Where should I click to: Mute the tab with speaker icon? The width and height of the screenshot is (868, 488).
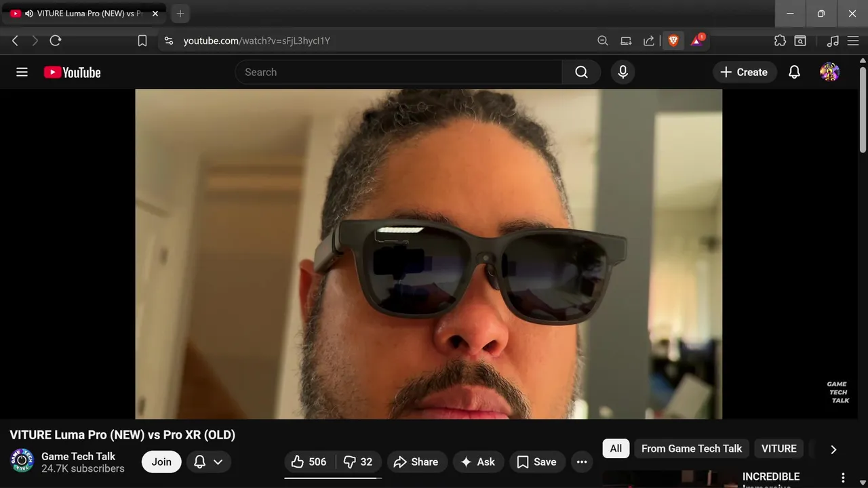[x=29, y=14]
